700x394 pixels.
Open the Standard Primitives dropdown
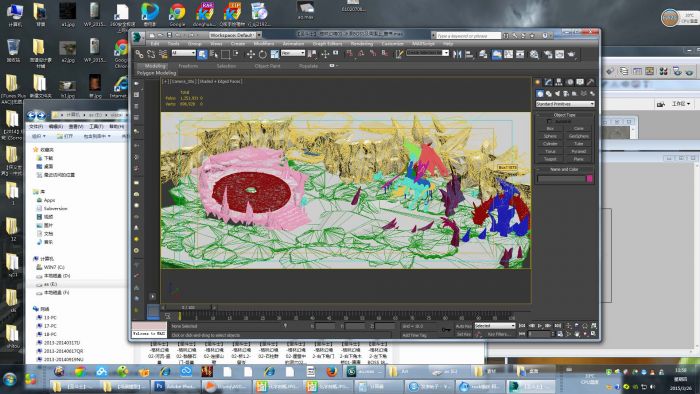pyautogui.click(x=565, y=104)
